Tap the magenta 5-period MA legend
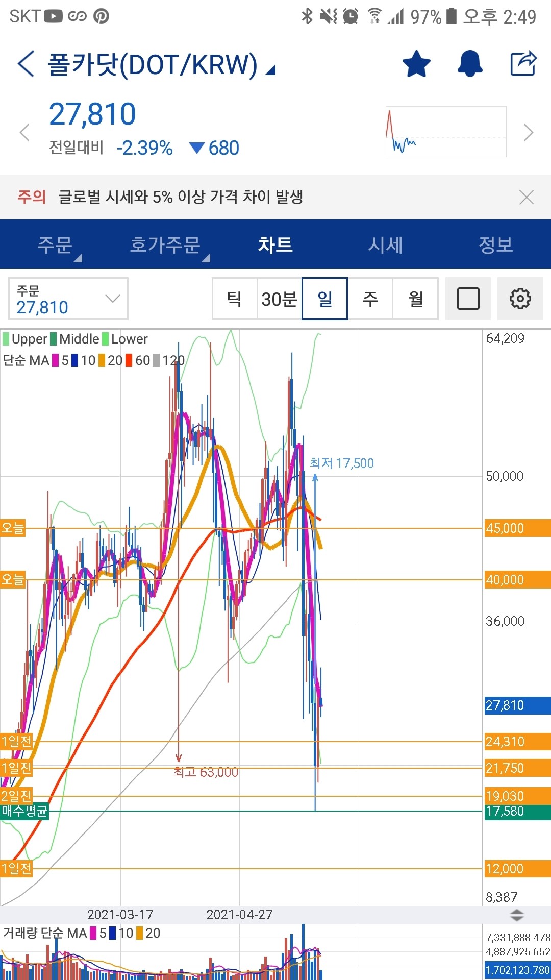This screenshot has height=980, width=551. click(61, 360)
